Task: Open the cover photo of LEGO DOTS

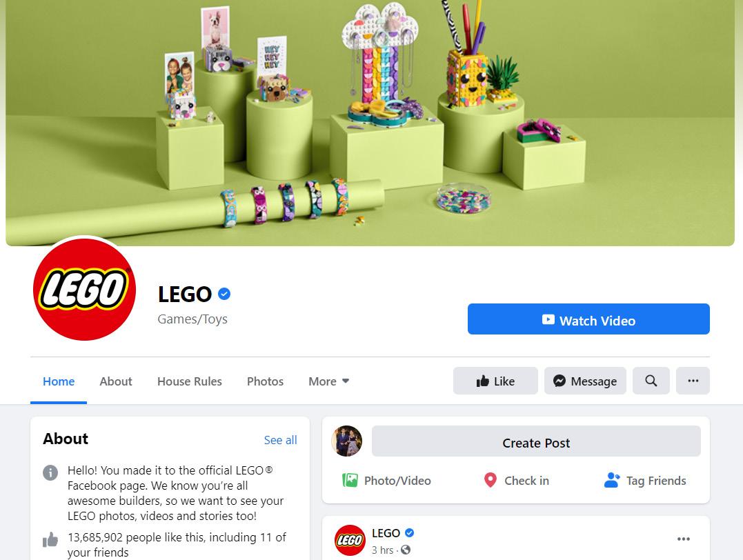Action: [x=370, y=123]
